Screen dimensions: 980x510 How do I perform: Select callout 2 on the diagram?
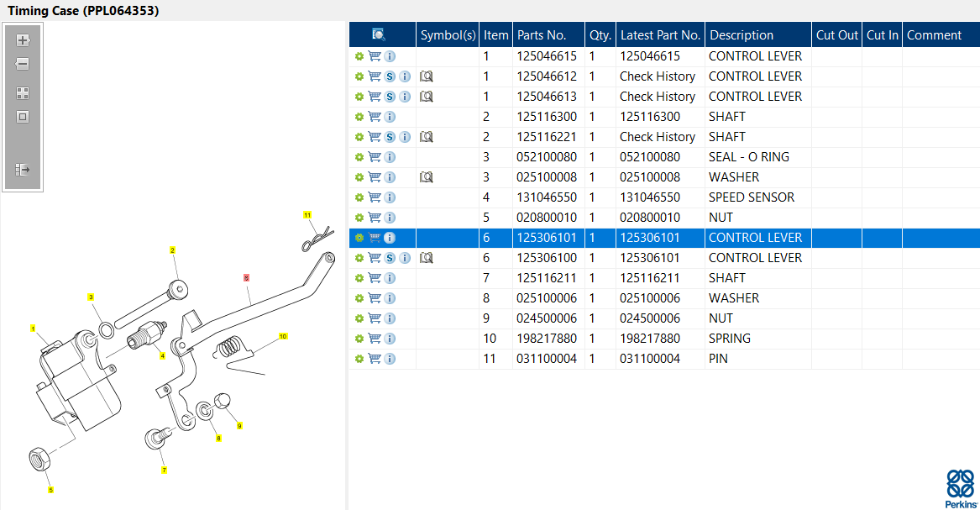tap(172, 250)
